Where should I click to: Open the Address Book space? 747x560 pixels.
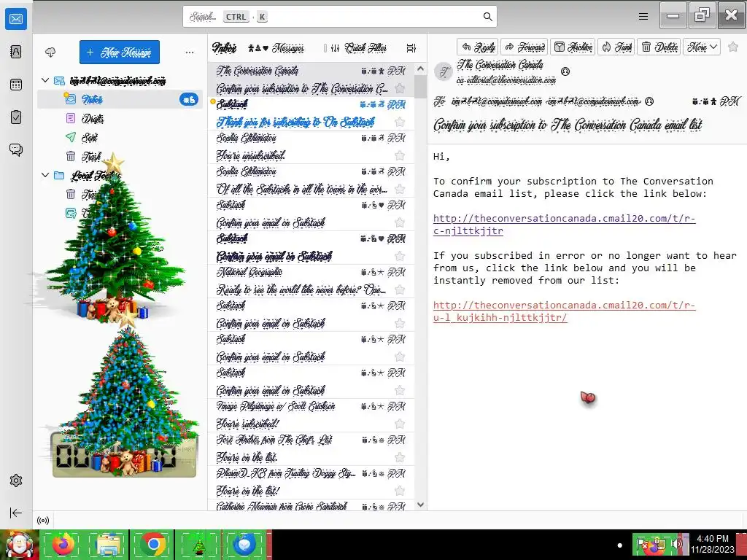(x=16, y=52)
